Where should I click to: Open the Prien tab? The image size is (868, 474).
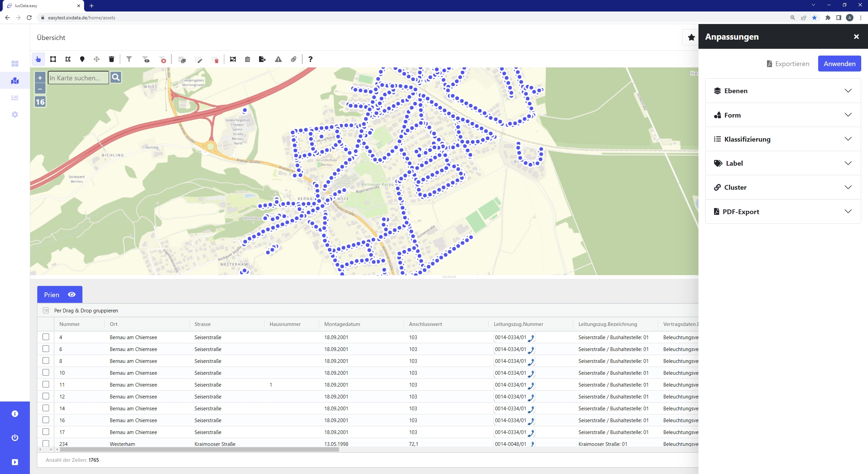[52, 295]
